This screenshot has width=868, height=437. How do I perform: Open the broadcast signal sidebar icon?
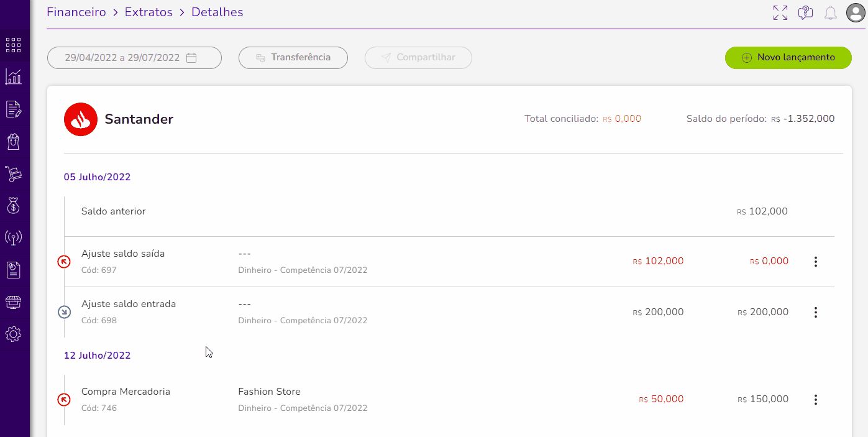(13, 237)
